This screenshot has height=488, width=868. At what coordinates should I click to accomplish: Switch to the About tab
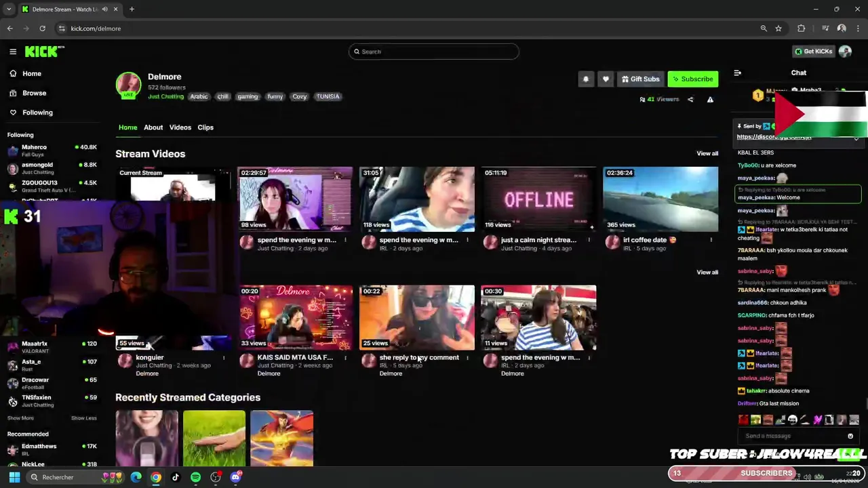(x=153, y=127)
